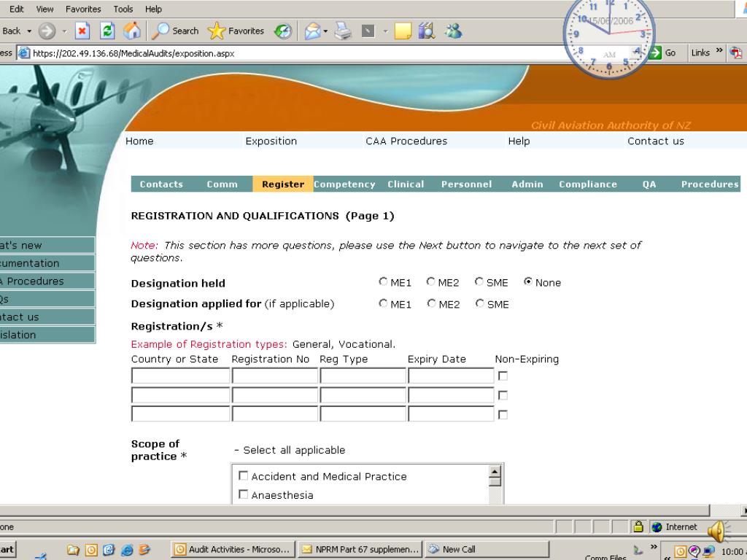Go to the Home page icon
The height and width of the screenshot is (560, 747).
(x=132, y=31)
